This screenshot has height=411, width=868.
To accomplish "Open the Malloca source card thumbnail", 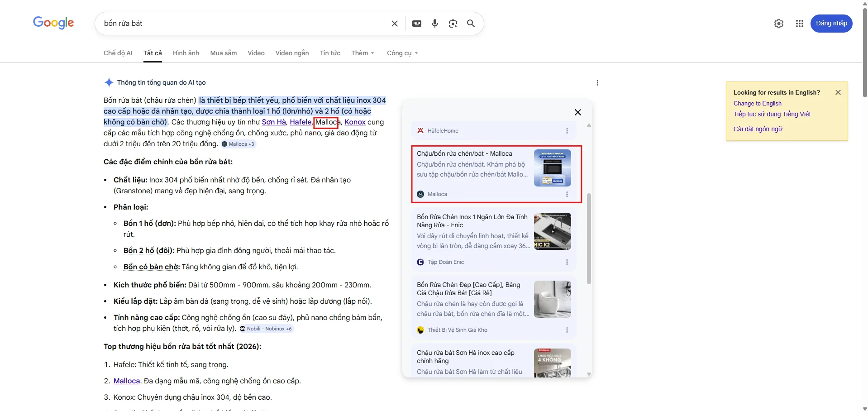I will 553,168.
